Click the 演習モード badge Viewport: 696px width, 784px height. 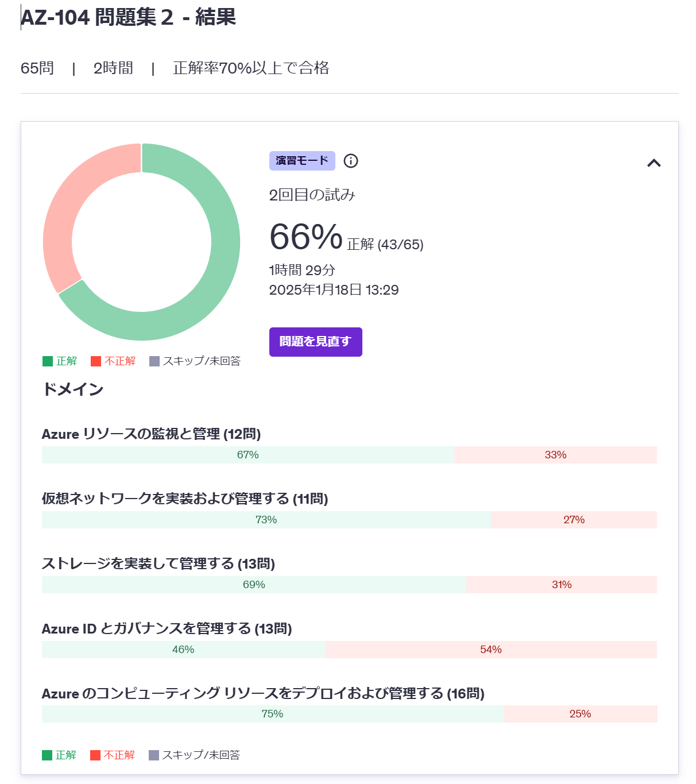coord(302,161)
